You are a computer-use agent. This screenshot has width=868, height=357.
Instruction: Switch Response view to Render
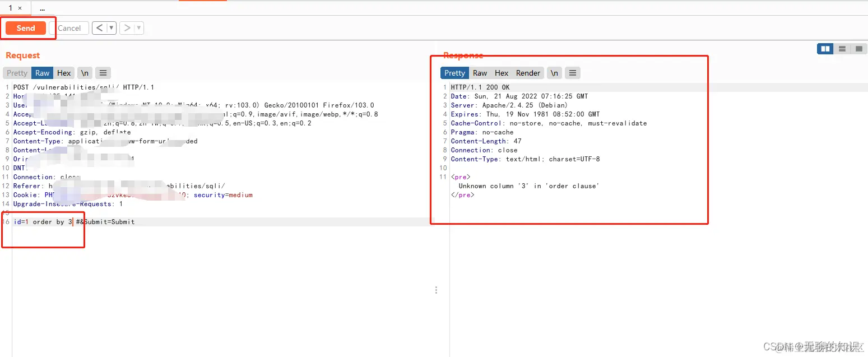click(528, 73)
